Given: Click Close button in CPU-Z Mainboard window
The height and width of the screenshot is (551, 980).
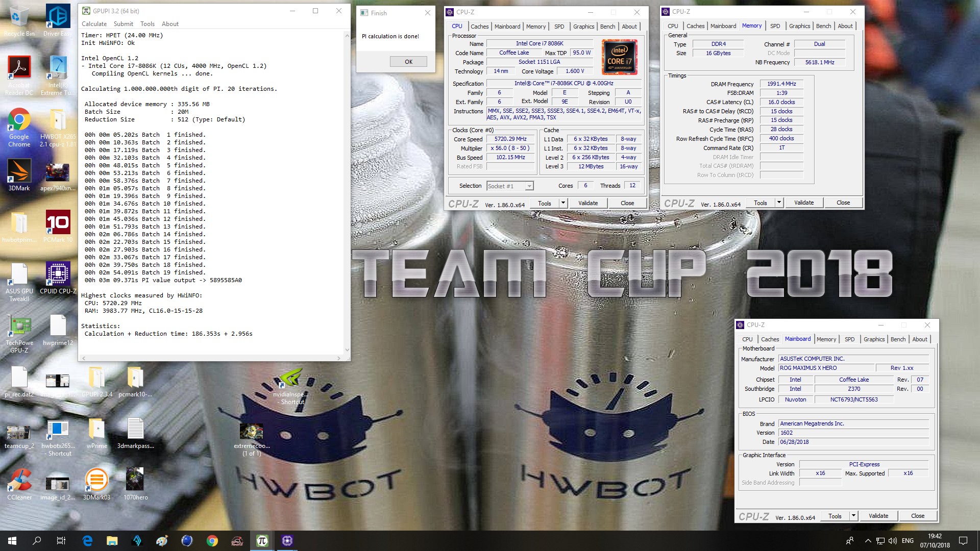Looking at the screenshot, I should (917, 516).
